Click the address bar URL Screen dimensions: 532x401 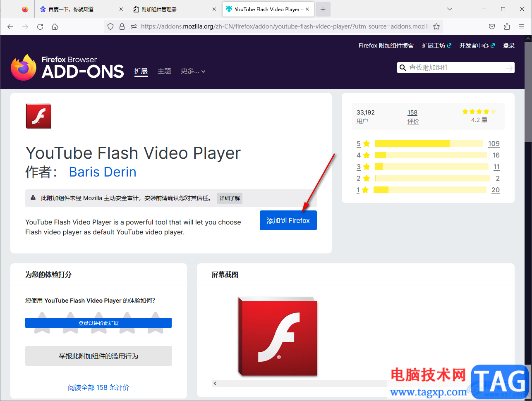(285, 26)
